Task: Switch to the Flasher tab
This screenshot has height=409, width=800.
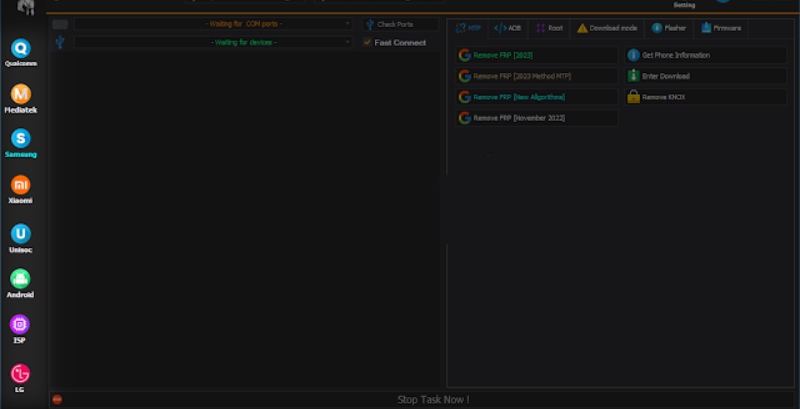Action: pyautogui.click(x=669, y=28)
